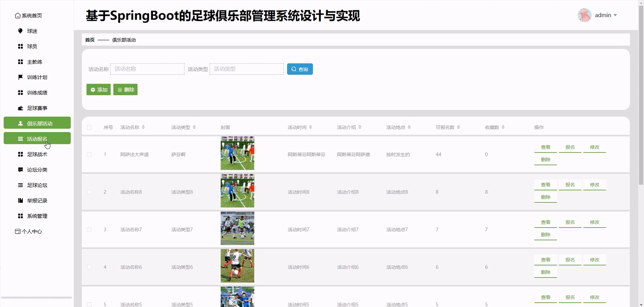The image size is (644, 307).
Task: Open the admin dropdown arrow
Action: [615, 15]
